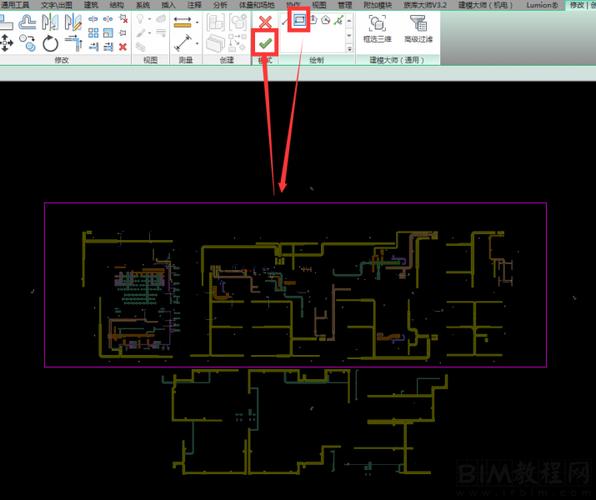Viewport: 596px width, 500px height.
Task: Select Mirror - Draw Axis tool
Action: 73,22
